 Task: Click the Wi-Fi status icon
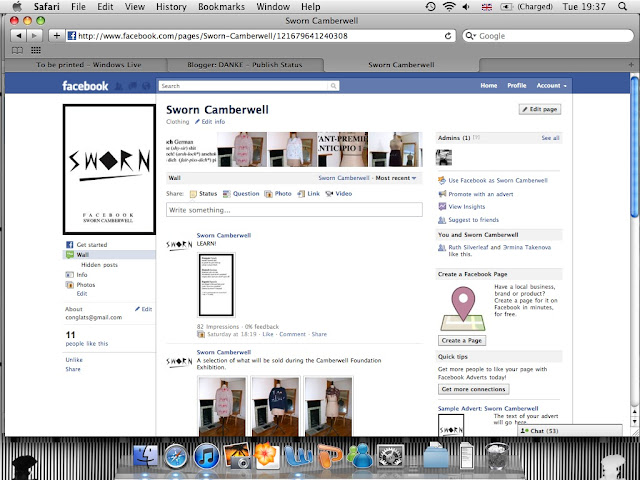(449, 7)
